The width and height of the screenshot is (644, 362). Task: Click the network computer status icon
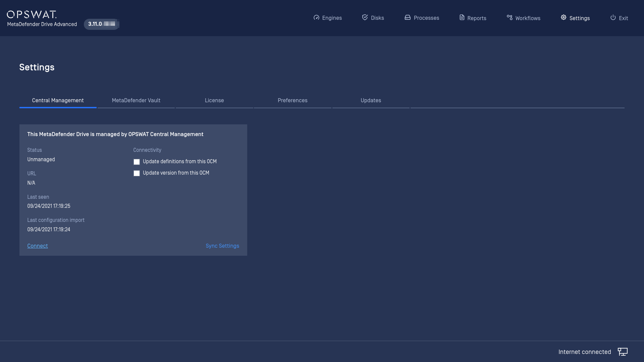(623, 352)
